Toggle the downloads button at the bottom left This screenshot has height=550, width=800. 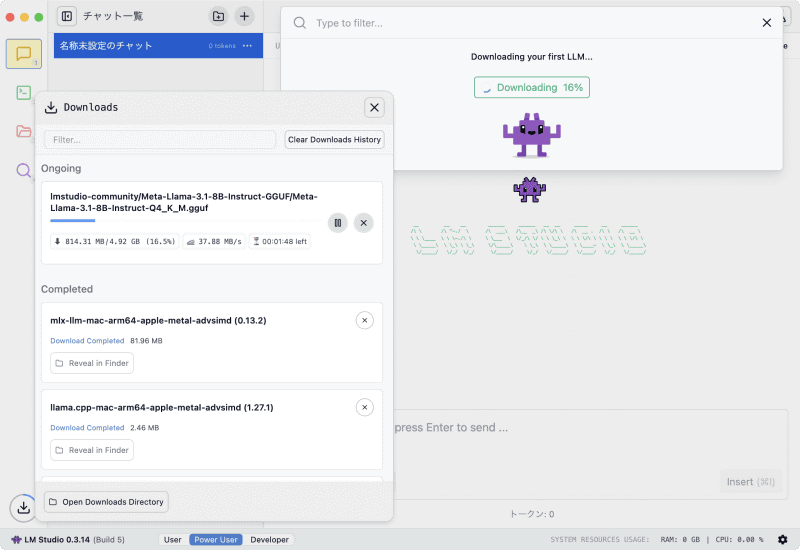point(23,508)
